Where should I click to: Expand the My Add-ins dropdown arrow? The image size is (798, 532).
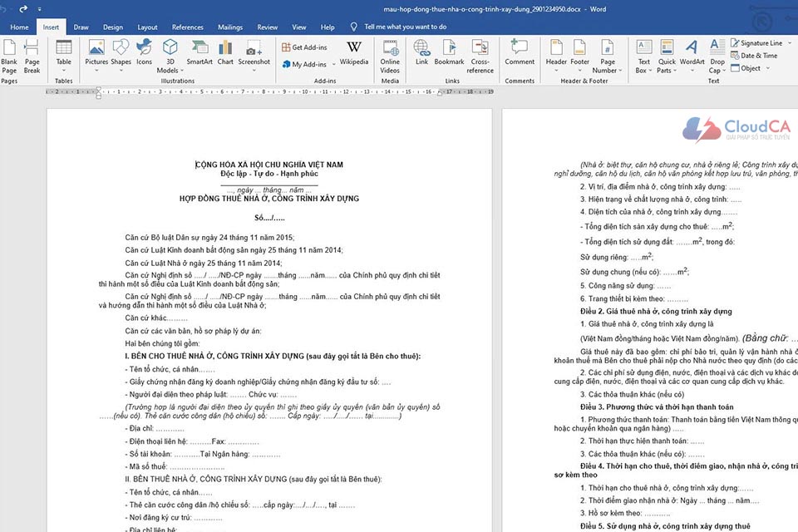[334, 65]
